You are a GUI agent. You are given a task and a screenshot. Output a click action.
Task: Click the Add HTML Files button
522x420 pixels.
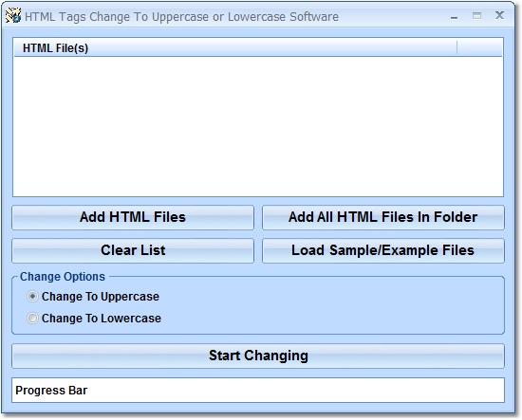point(133,217)
